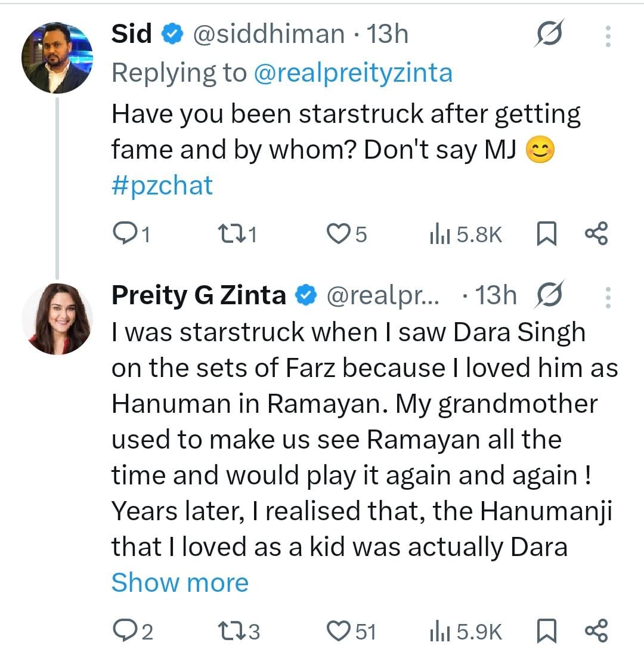The height and width of the screenshot is (661, 644).
Task: Open the #pzchat hashtag
Action: [x=162, y=185]
